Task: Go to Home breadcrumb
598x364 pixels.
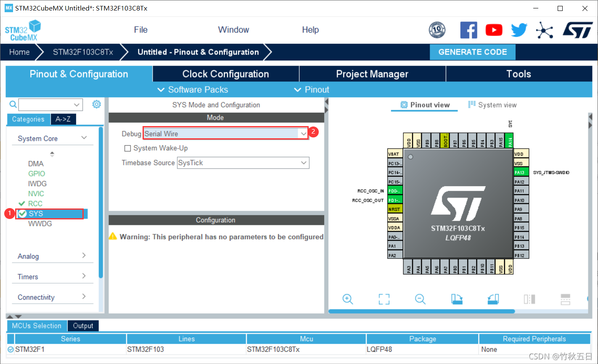Action: coord(19,52)
